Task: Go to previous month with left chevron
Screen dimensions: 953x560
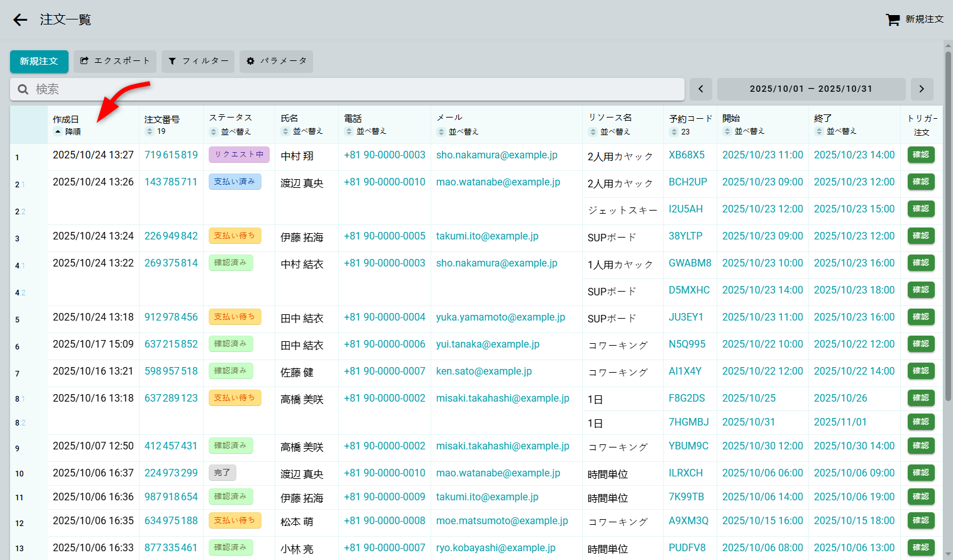Action: pos(701,89)
